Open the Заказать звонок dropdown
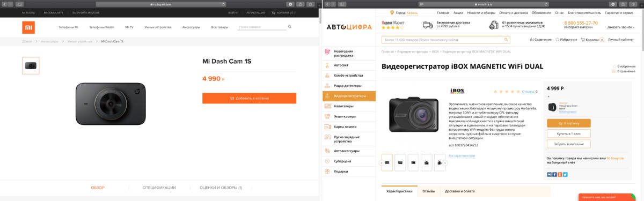644x201 pixels. click(x=620, y=27)
